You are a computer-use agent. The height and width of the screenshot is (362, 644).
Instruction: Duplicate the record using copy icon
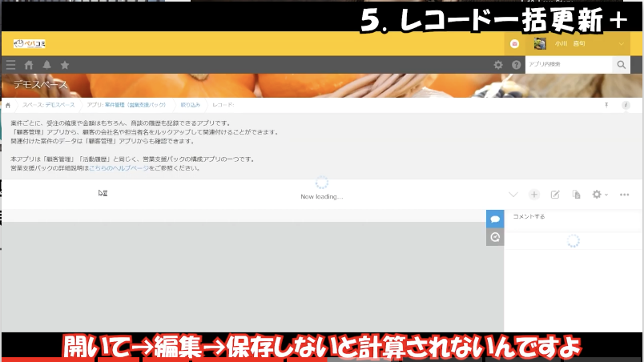pyautogui.click(x=576, y=195)
